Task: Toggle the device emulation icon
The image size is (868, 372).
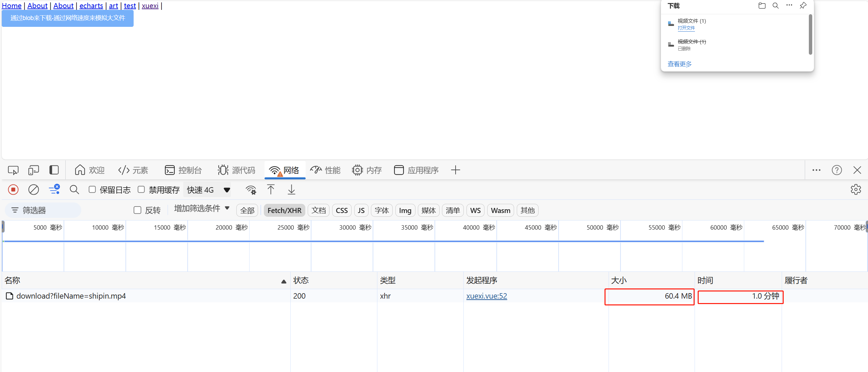Action: click(x=33, y=170)
